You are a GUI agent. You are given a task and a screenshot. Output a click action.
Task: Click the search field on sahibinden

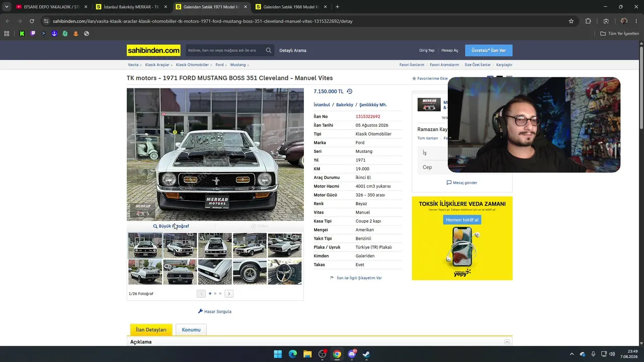pyautogui.click(x=224, y=50)
